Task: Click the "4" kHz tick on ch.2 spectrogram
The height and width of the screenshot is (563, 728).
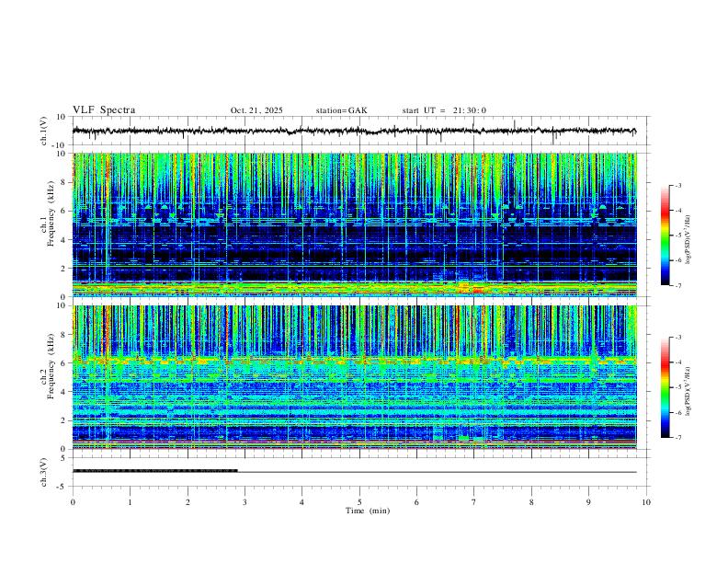Action: pos(64,392)
